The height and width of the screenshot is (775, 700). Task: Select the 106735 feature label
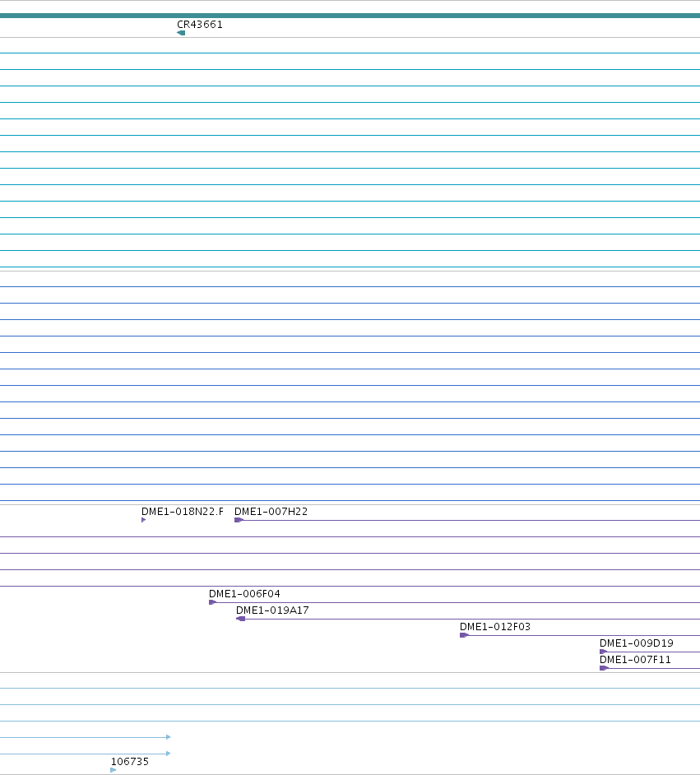[129, 762]
